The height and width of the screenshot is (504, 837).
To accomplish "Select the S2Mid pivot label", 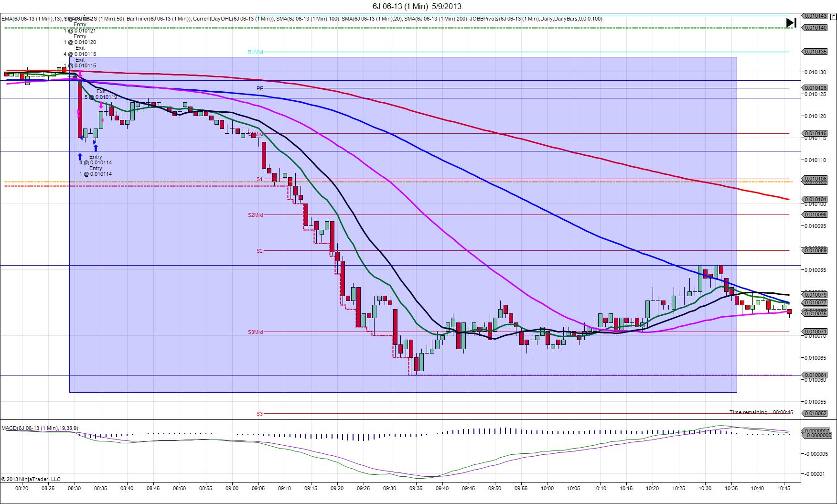I will [256, 215].
